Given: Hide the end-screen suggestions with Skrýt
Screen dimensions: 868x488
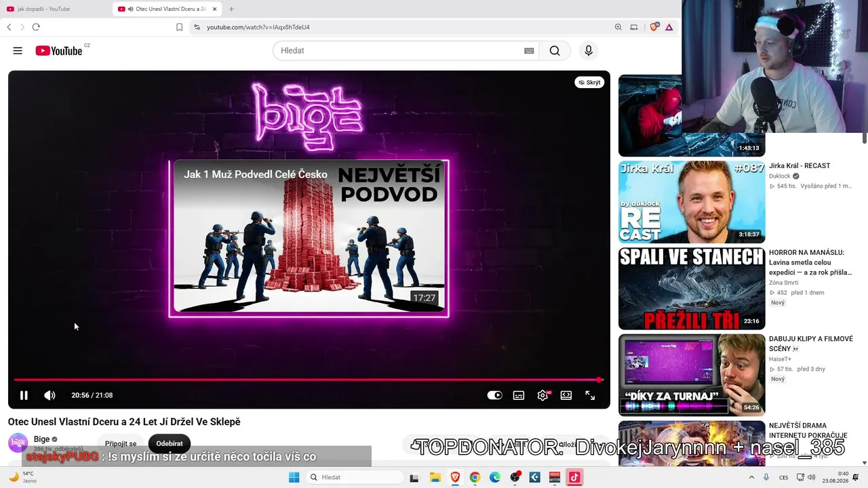Looking at the screenshot, I should pos(589,83).
